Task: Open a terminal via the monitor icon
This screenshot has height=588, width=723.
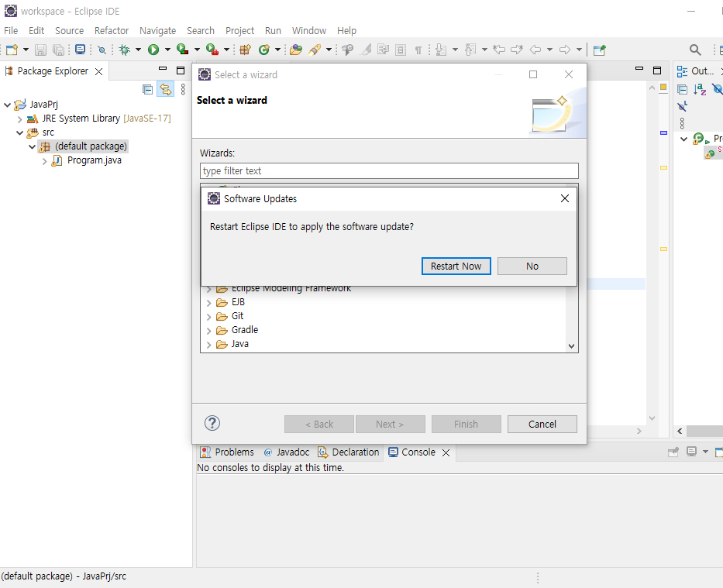Action: click(x=81, y=50)
